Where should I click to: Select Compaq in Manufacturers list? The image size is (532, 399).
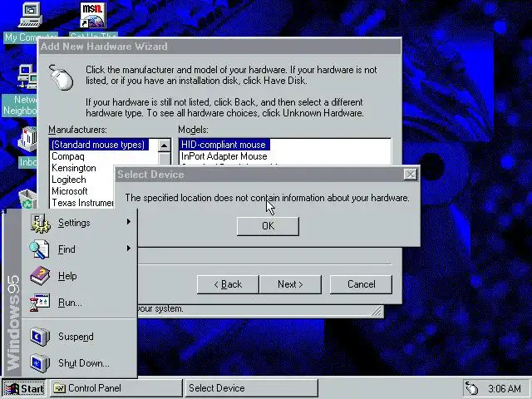[68, 156]
